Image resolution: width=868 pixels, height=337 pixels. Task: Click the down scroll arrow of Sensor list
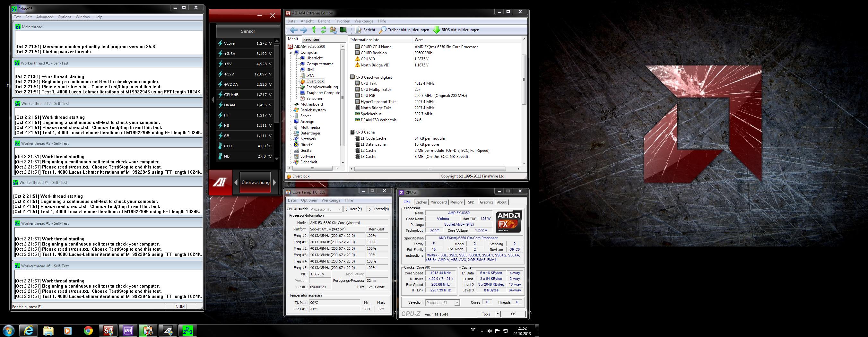coord(277,159)
